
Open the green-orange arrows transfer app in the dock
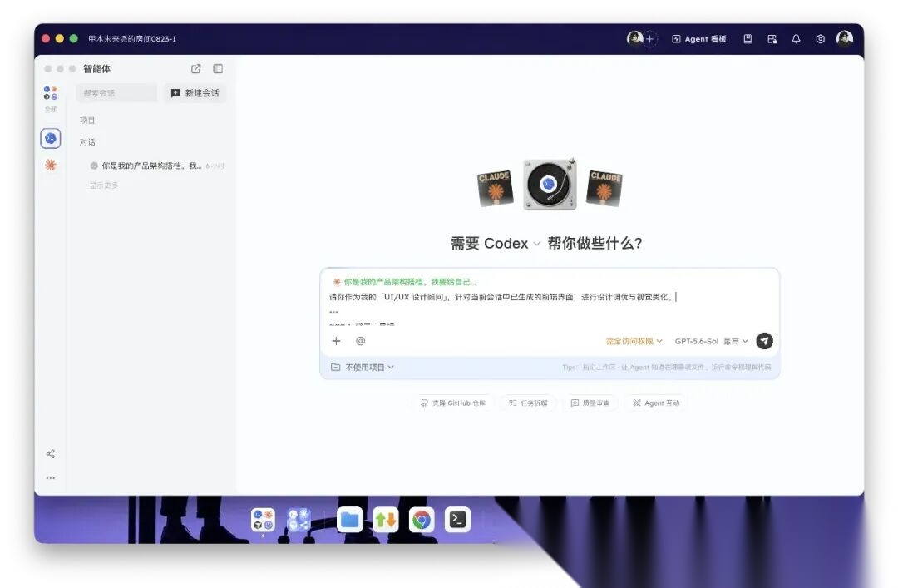pos(386,520)
